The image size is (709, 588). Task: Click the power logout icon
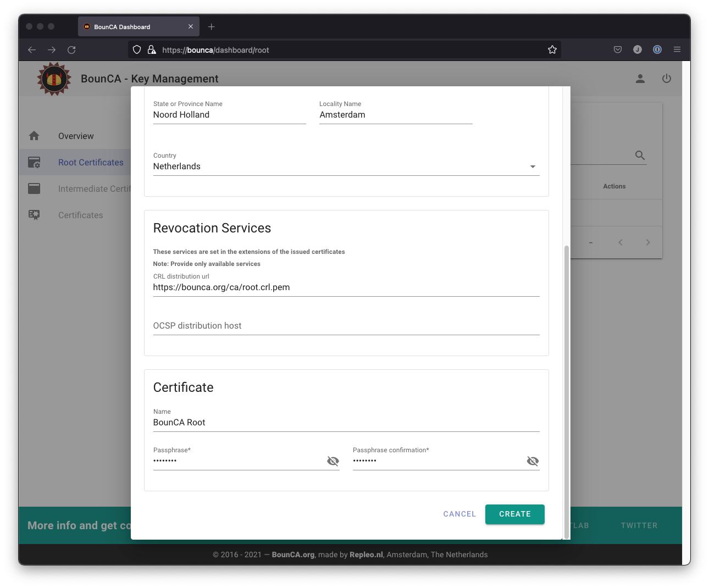click(667, 79)
